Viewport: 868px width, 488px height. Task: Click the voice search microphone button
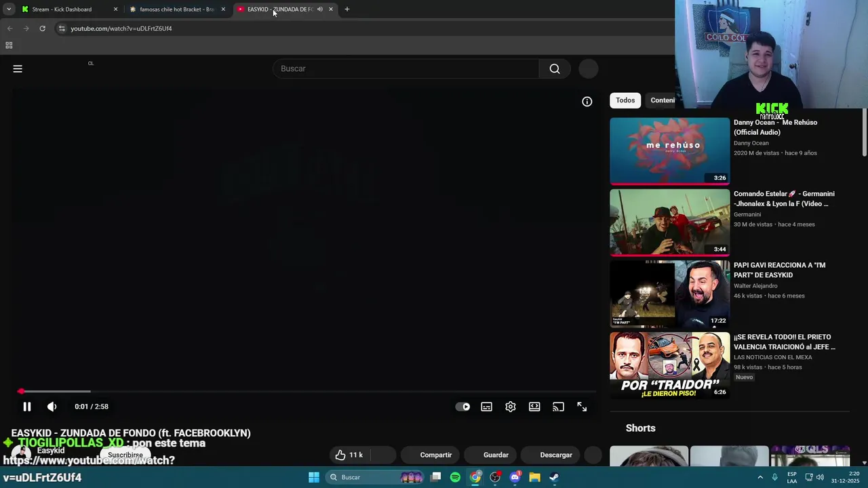pos(589,68)
